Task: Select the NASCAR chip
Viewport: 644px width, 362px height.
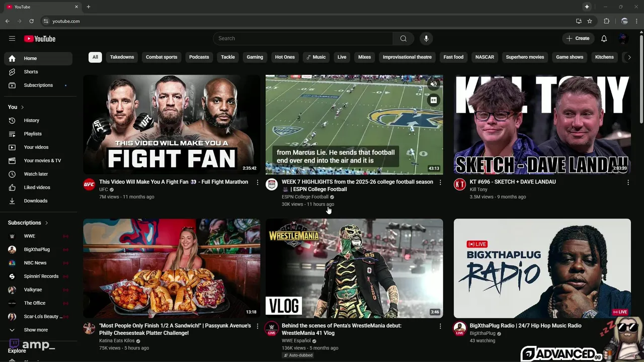Action: coord(485,57)
